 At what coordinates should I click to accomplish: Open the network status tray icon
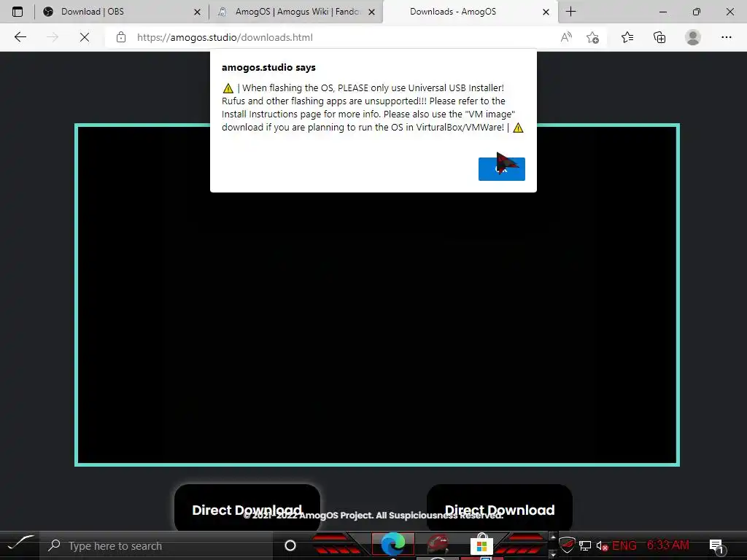point(584,545)
